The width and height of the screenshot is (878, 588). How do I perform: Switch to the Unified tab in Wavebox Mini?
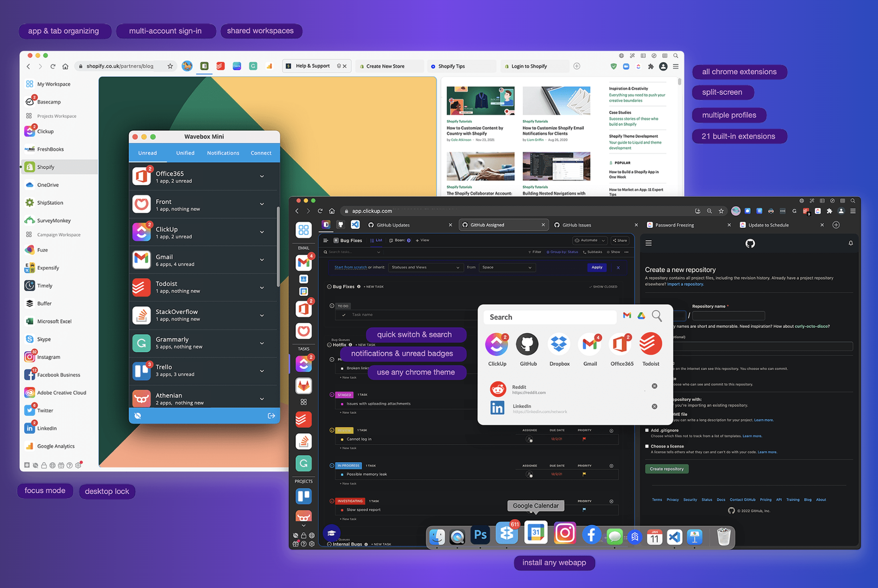(185, 152)
